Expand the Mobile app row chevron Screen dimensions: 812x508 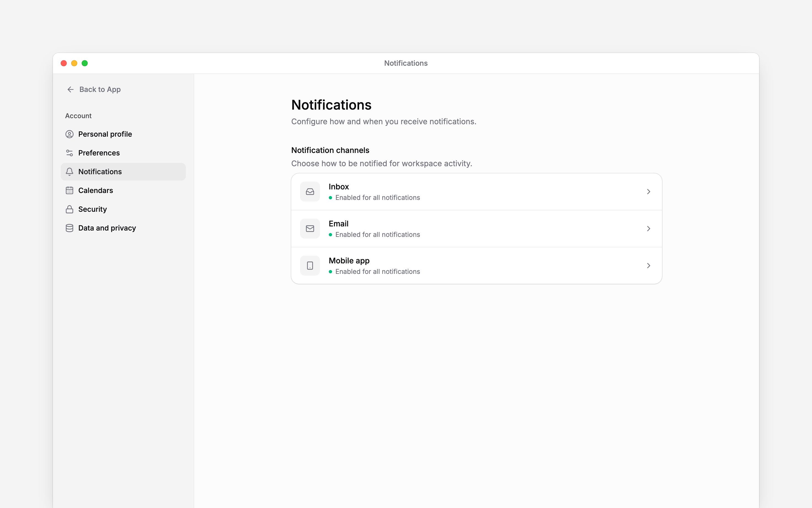(x=649, y=266)
